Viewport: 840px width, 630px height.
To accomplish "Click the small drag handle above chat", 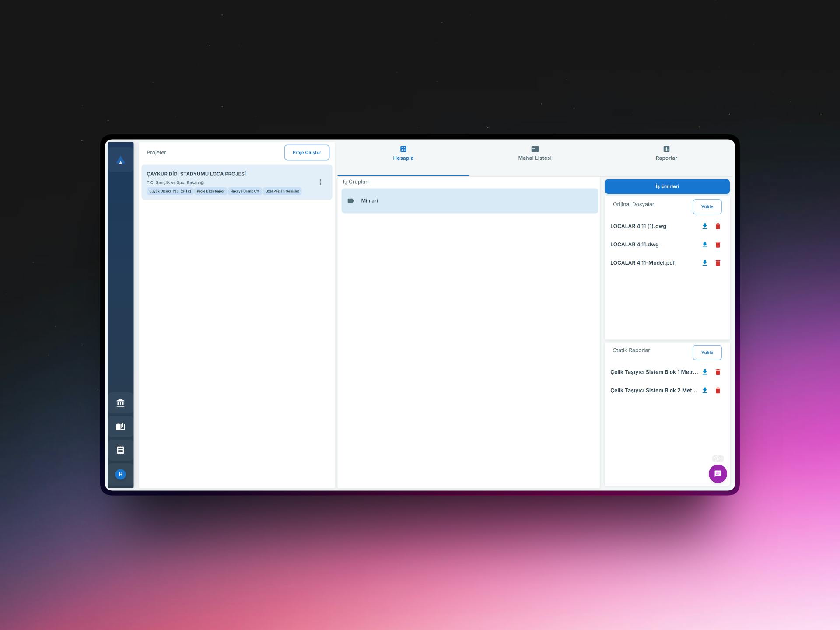I will tap(717, 458).
